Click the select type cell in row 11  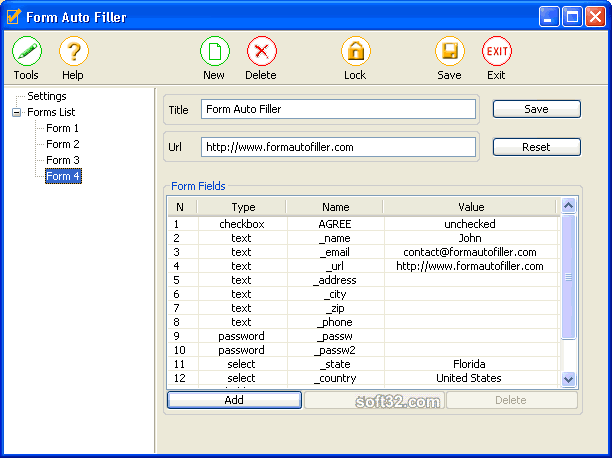pos(242,364)
